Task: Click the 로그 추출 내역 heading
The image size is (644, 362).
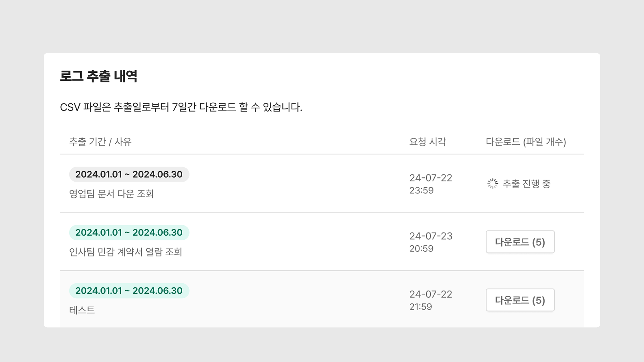Action: coord(98,76)
